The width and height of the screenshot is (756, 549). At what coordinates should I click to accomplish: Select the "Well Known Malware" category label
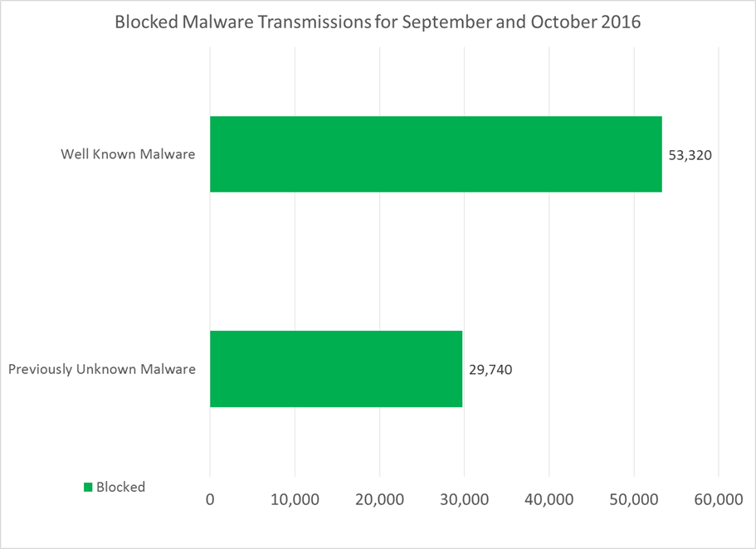[x=128, y=154]
